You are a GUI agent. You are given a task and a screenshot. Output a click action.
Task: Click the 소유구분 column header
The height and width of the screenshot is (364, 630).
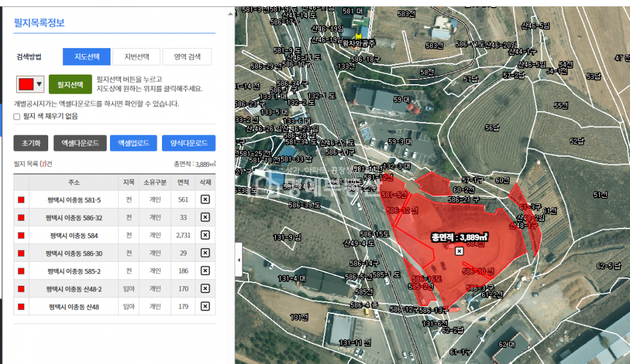click(x=155, y=182)
